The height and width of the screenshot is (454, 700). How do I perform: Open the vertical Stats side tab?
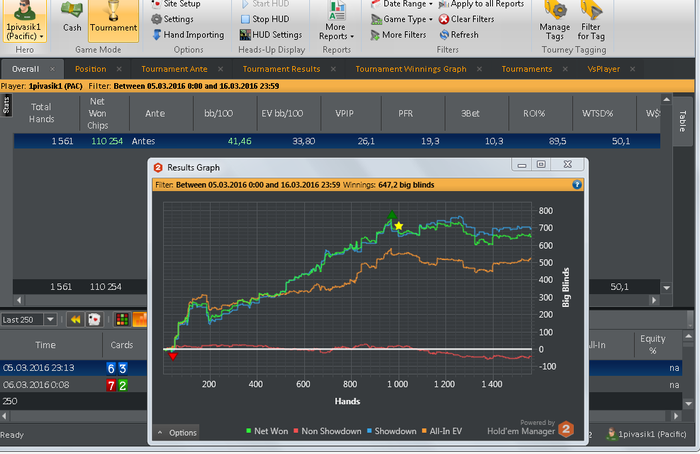tap(6, 105)
